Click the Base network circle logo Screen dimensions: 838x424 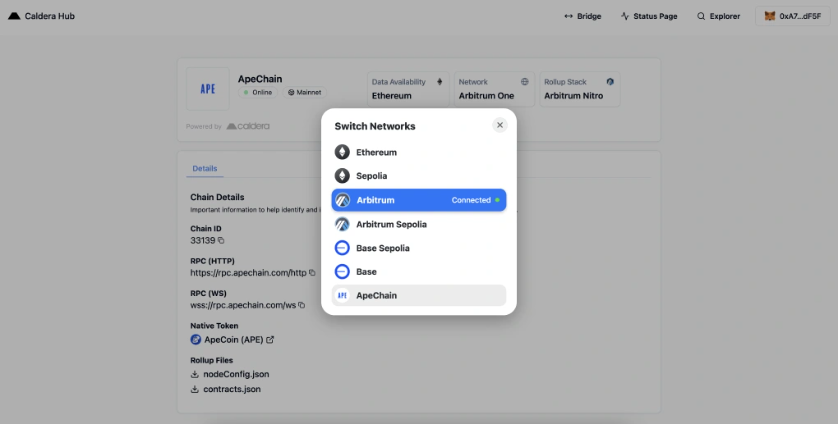point(342,272)
